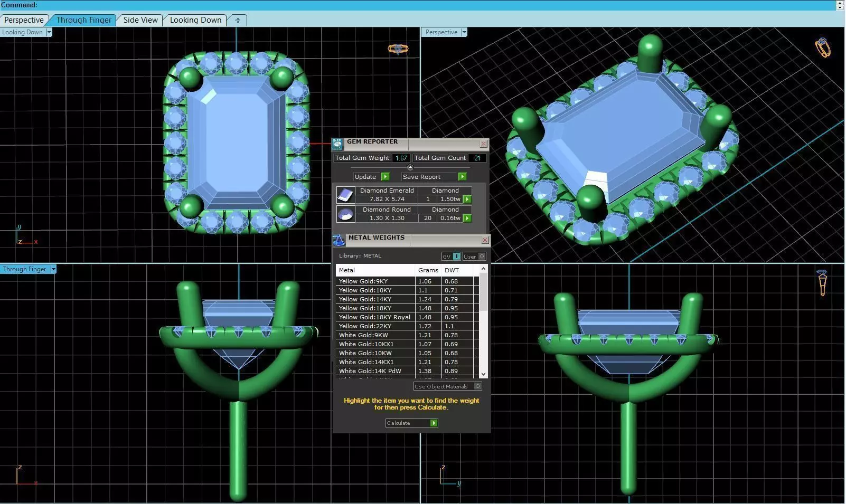Click the round gem count cell 20

428,218
